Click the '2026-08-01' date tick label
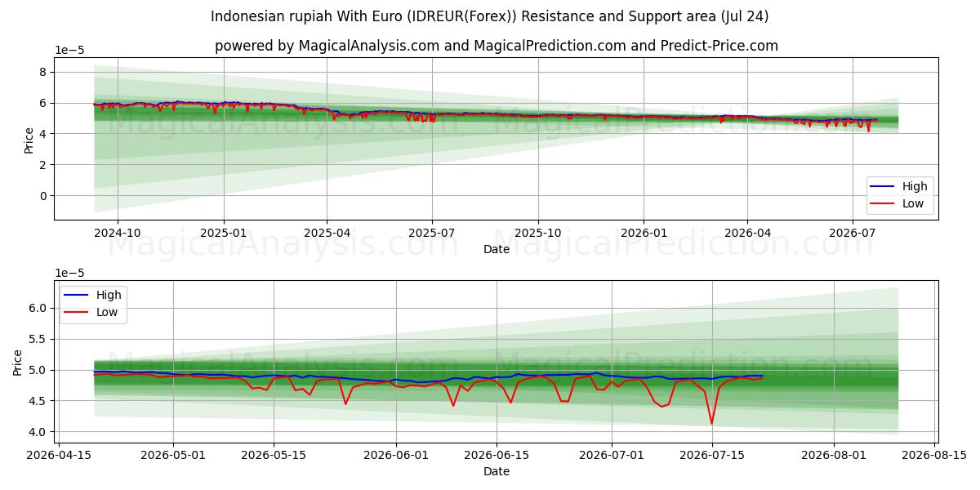 [x=834, y=456]
